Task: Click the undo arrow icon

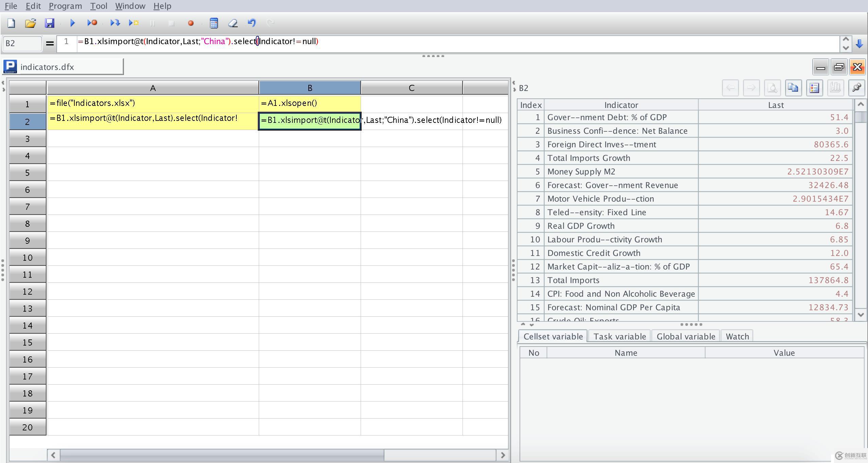Action: (252, 23)
